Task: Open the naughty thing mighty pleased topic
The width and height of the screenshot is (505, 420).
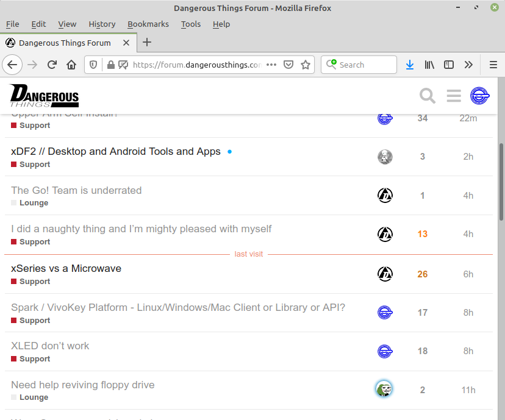Action: 141,229
